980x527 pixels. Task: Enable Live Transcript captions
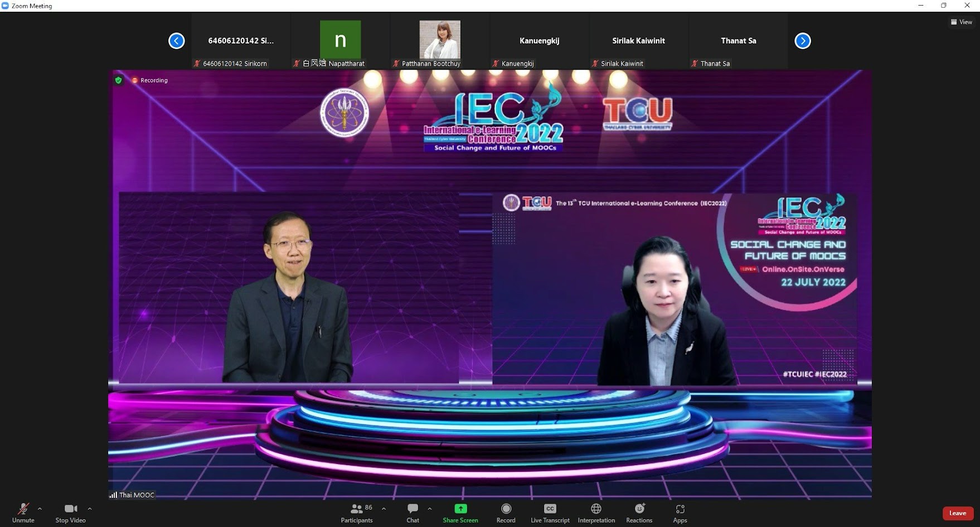pos(550,513)
